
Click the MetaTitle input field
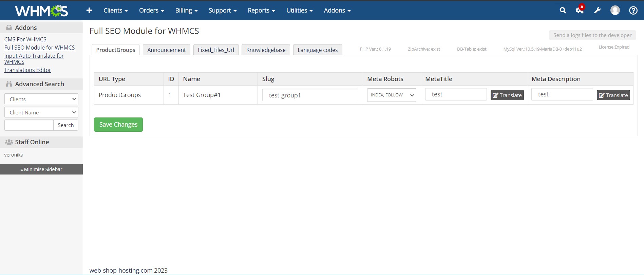(456, 94)
